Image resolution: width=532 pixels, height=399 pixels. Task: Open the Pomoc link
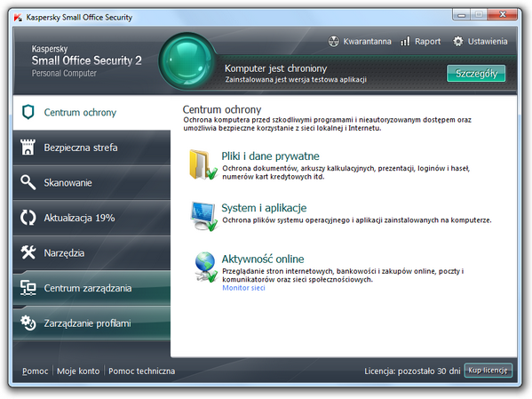36,371
